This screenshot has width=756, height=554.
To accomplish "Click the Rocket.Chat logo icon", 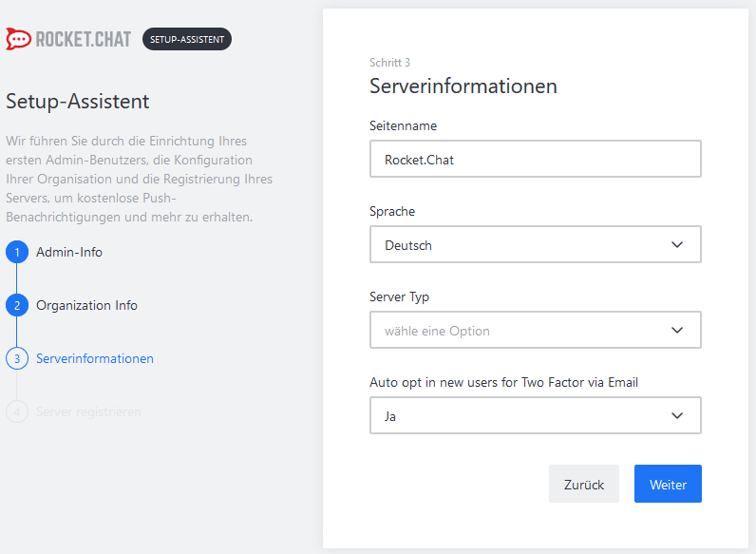I will (19, 39).
